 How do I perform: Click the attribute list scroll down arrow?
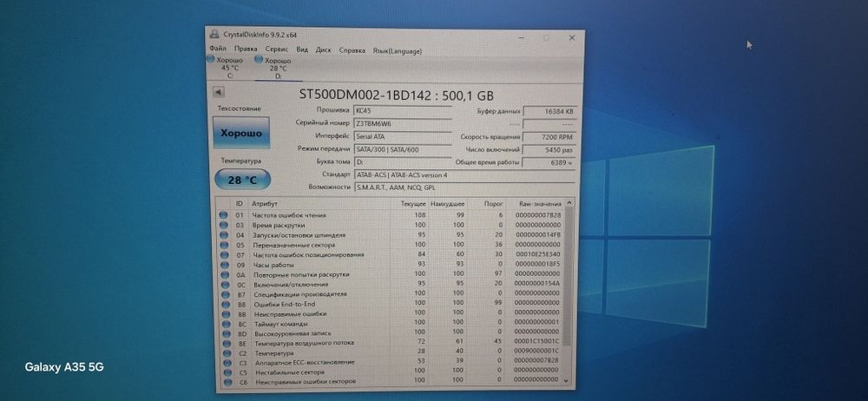coord(566,381)
